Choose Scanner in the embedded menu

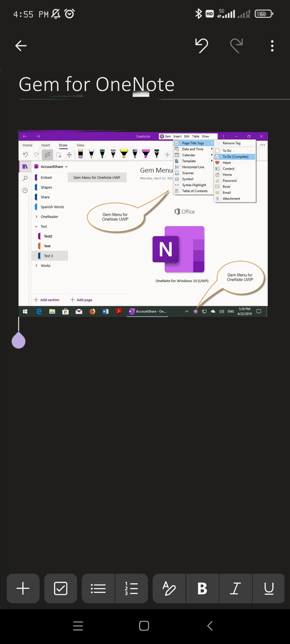point(194,173)
